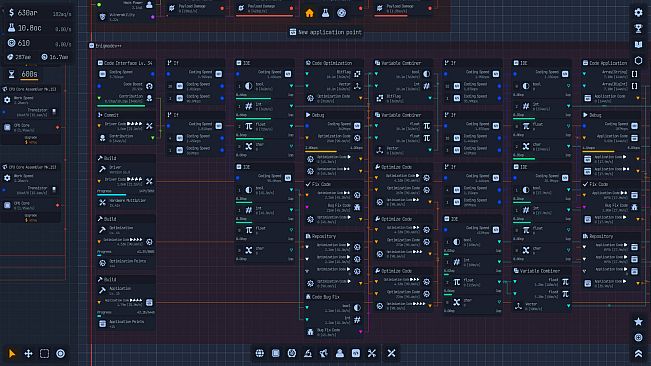
Task: Go to the orange home tab
Action: point(309,13)
